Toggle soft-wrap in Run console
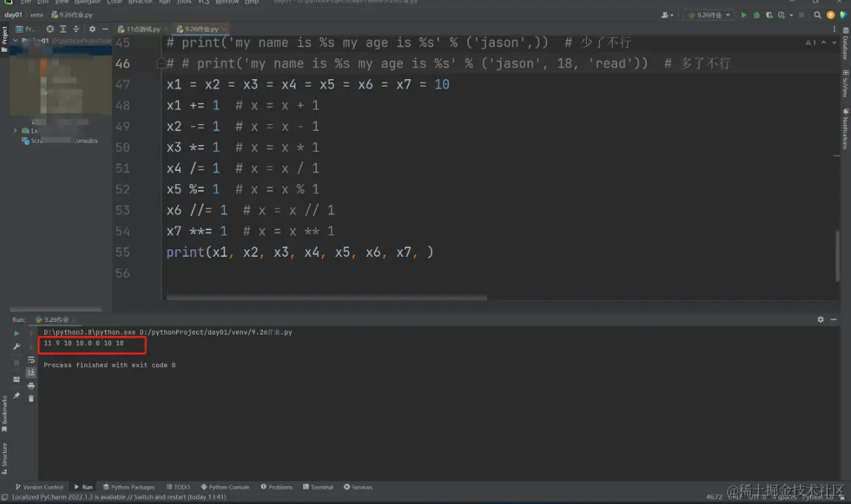Image resolution: width=851 pixels, height=504 pixels. [31, 360]
